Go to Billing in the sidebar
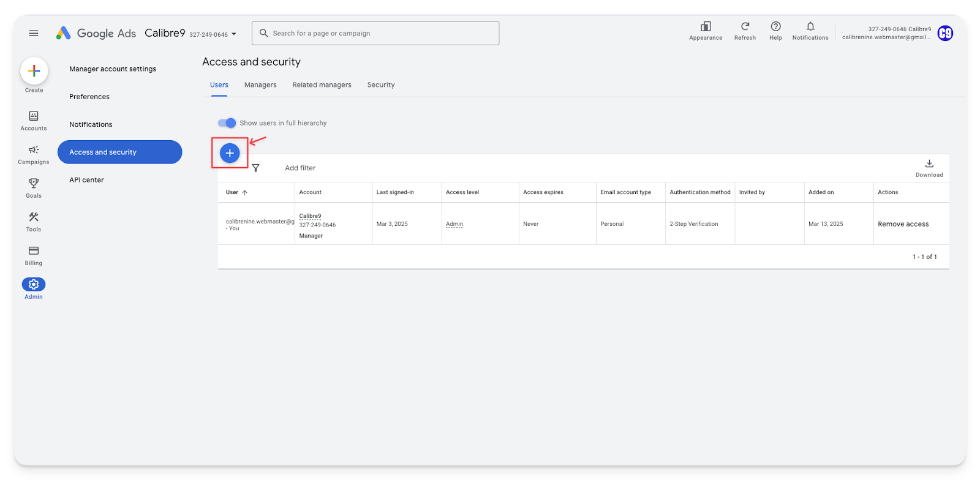Image resolution: width=980 pixels, height=480 pixels. pos(34,255)
